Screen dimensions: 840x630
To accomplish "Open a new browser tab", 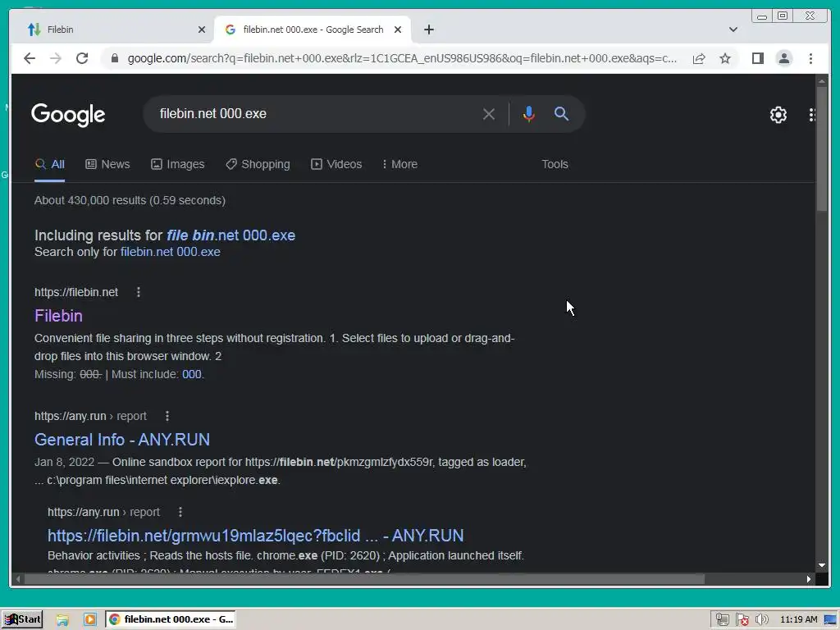I will point(428,30).
